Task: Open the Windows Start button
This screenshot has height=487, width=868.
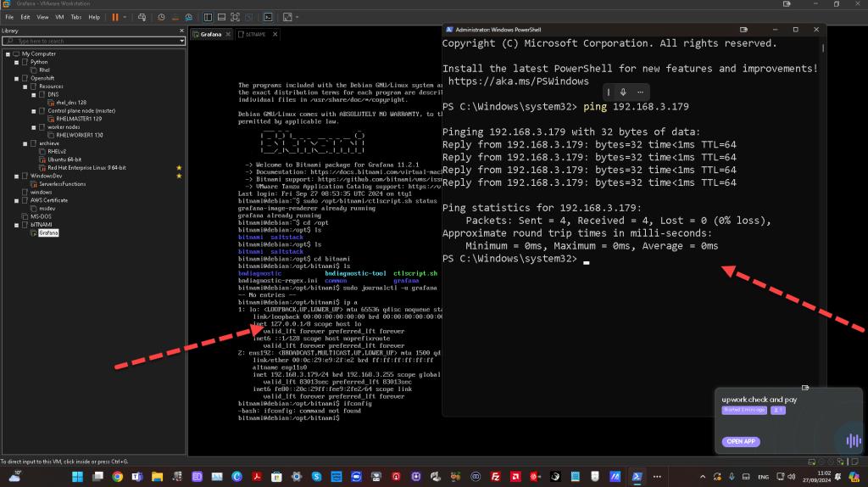Action: click(77, 477)
